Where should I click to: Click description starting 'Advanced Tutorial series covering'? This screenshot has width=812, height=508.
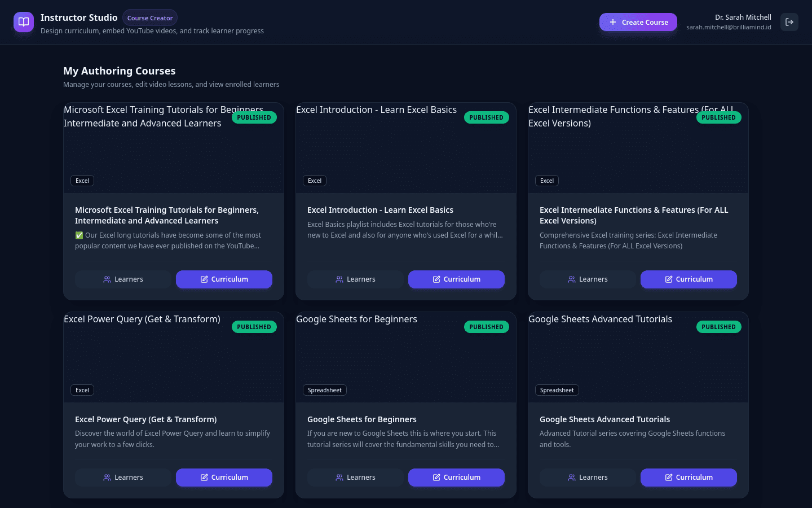[x=632, y=439]
